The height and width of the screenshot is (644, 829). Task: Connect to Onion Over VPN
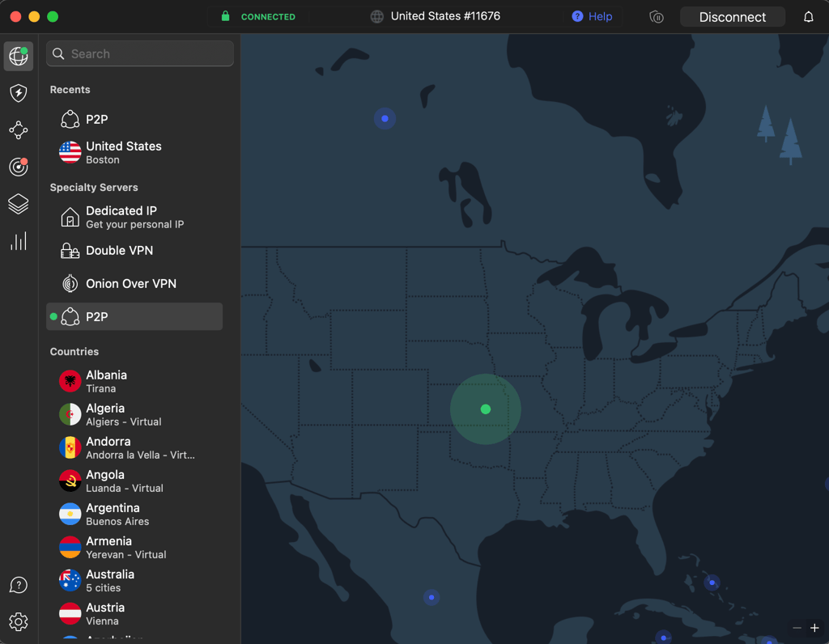[x=134, y=284]
